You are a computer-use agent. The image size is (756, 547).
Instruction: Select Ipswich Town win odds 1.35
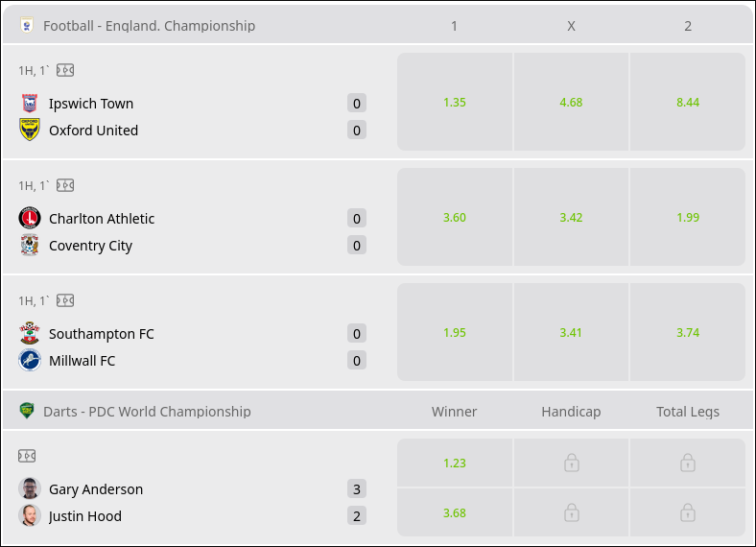(455, 102)
